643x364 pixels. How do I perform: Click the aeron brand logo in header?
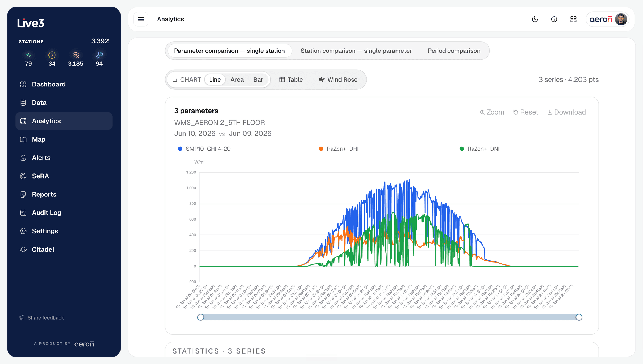(x=601, y=19)
